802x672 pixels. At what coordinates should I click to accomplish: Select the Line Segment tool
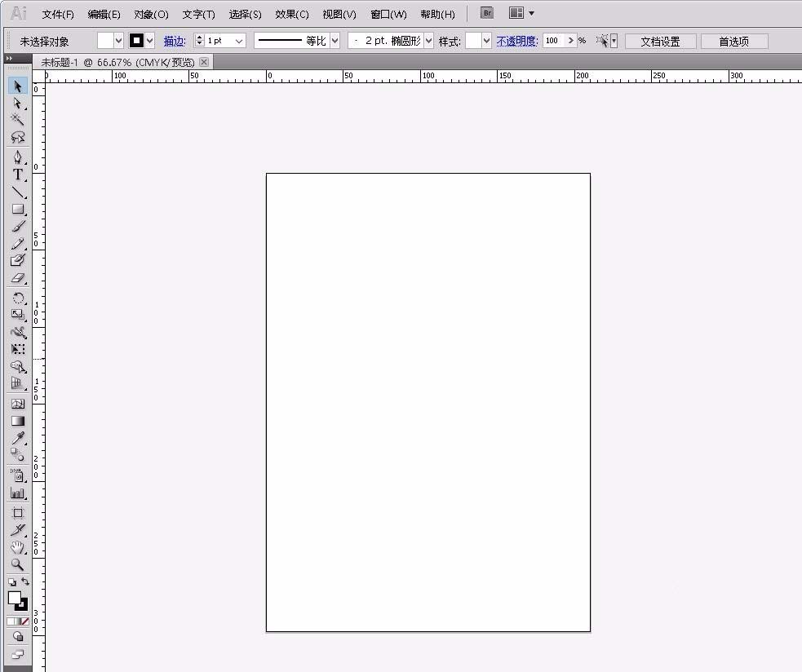[x=18, y=192]
